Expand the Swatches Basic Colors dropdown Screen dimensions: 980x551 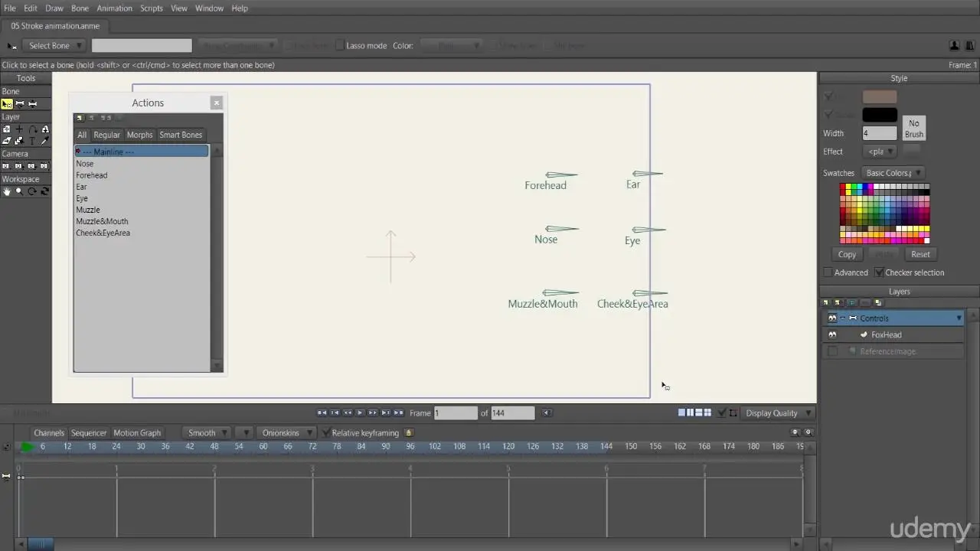893,173
